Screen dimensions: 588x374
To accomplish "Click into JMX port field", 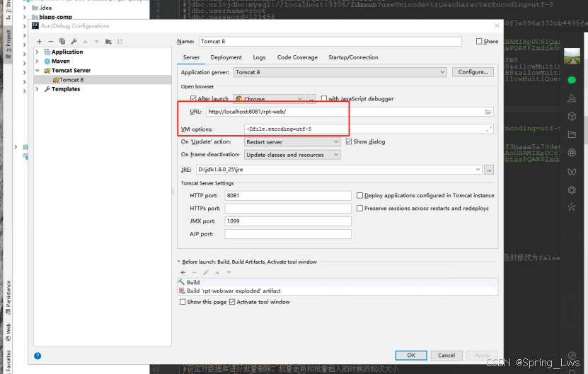I will click(x=288, y=221).
